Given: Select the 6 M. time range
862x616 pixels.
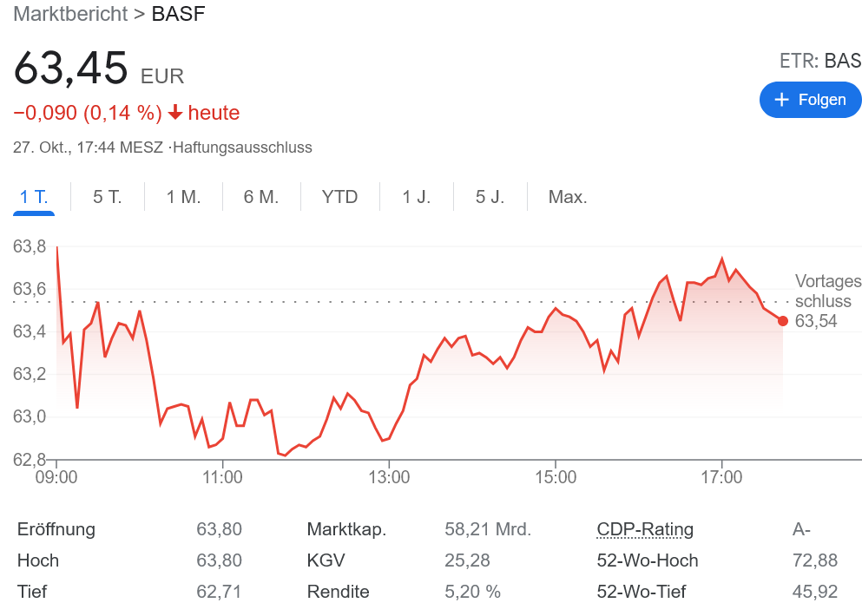Looking at the screenshot, I should (x=260, y=197).
